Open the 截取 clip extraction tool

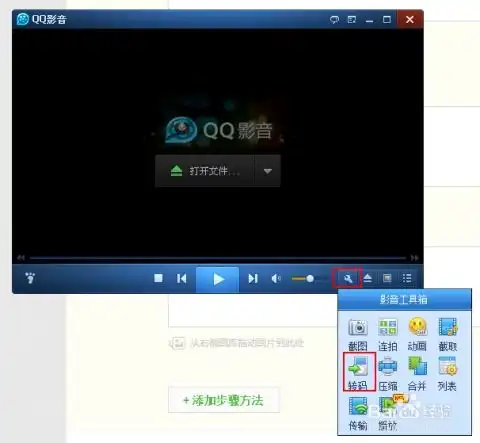coord(447,335)
